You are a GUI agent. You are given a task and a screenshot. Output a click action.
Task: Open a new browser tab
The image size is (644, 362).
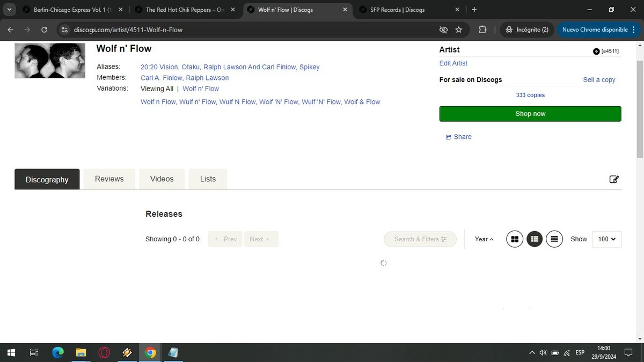[x=474, y=9]
